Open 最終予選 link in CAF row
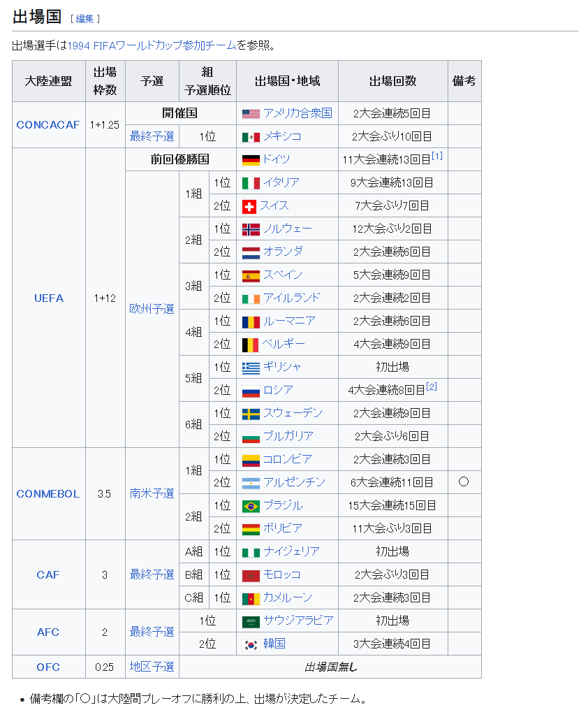 coord(152,574)
